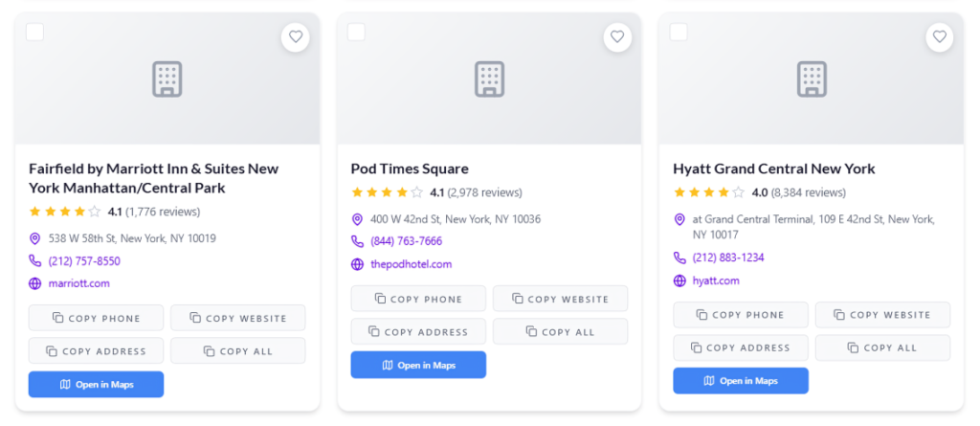Open Fairfield by Marriott in Maps
The image size is (980, 426).
(97, 384)
